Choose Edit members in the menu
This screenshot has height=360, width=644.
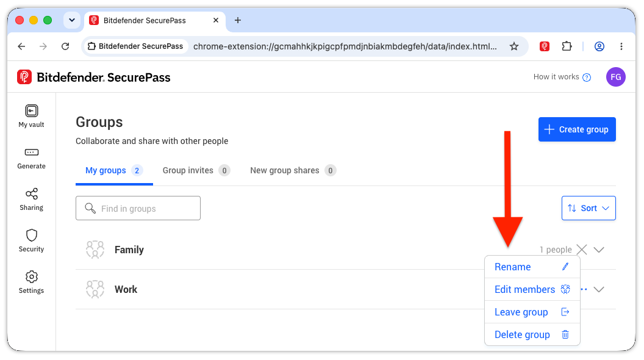(532, 289)
